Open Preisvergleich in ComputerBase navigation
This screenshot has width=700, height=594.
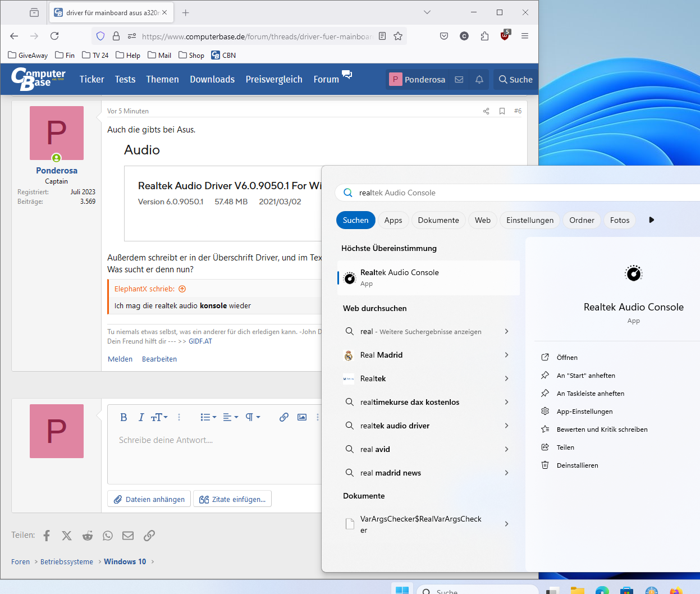(274, 80)
